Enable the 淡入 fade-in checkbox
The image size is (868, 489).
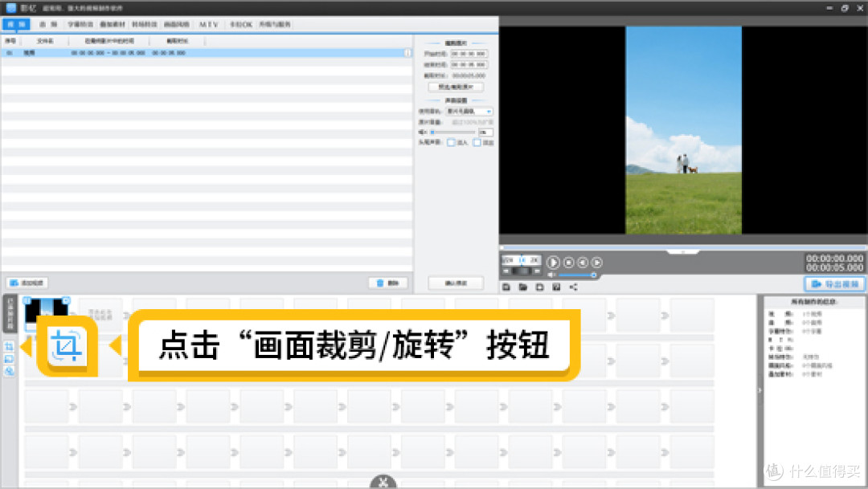pyautogui.click(x=451, y=143)
